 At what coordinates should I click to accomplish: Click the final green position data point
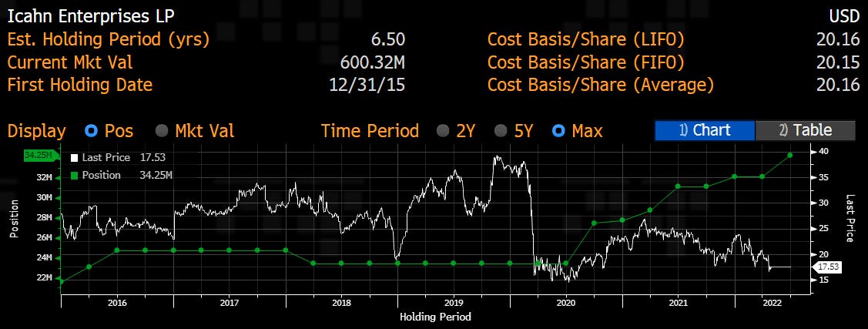click(790, 155)
